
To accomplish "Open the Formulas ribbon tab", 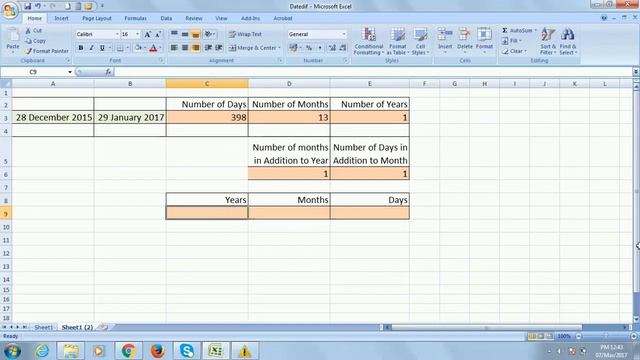I will point(136,18).
